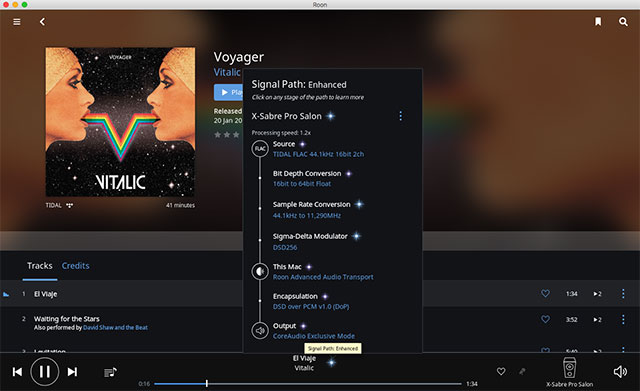Click the FLAC source stage icon
Screen dimensions: 640x391
tap(260, 149)
